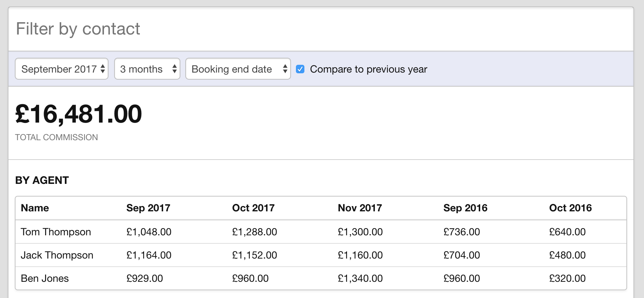Image resolution: width=644 pixels, height=298 pixels.
Task: Open the Booking end date dropdown
Action: coord(238,69)
